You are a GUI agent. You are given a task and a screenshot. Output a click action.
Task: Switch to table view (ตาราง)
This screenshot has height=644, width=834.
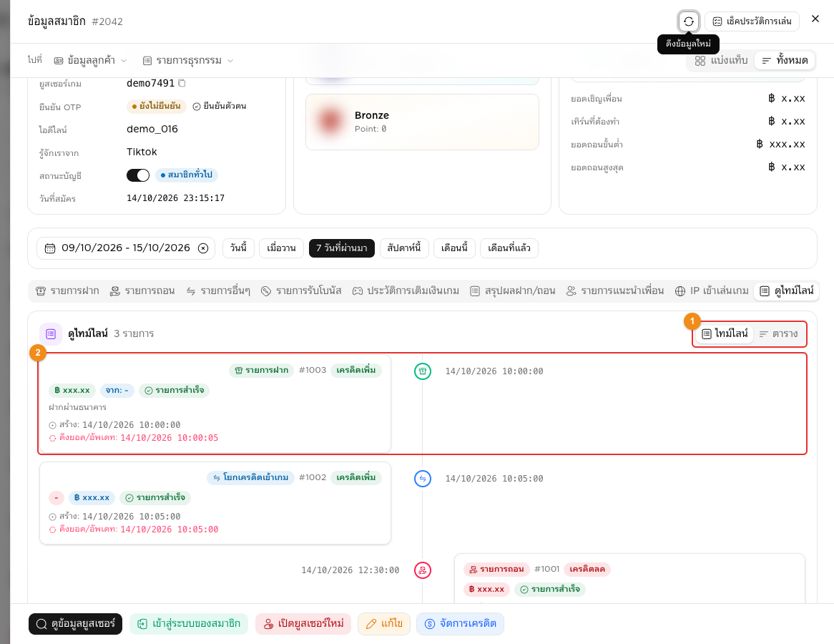(x=778, y=333)
